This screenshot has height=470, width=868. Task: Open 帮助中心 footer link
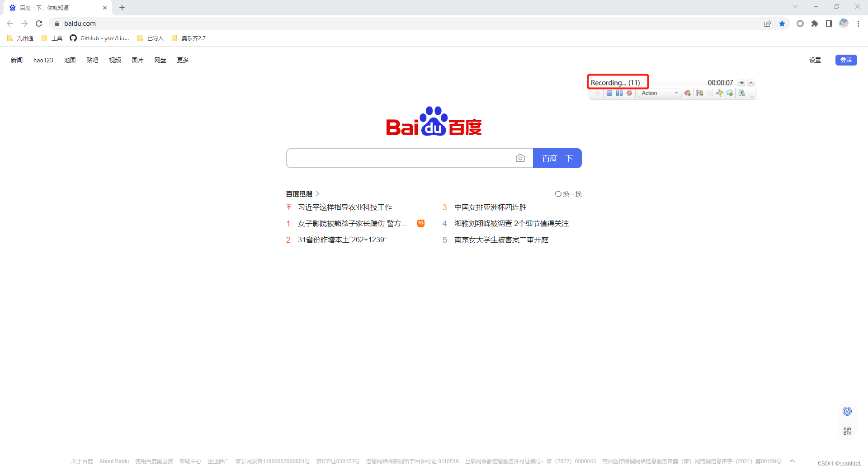tap(190, 461)
